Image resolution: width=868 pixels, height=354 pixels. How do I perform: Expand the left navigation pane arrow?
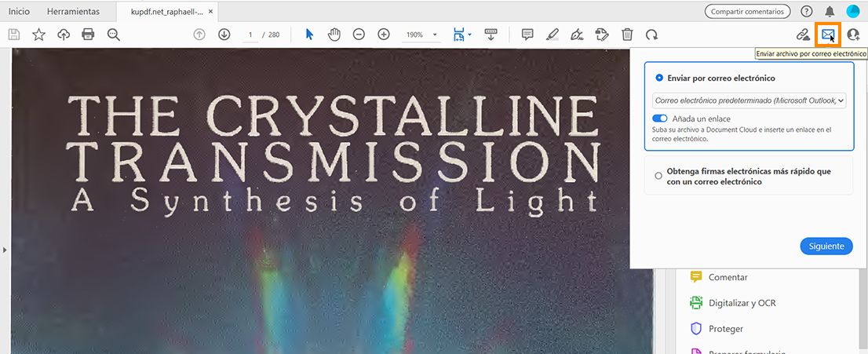pyautogui.click(x=5, y=250)
